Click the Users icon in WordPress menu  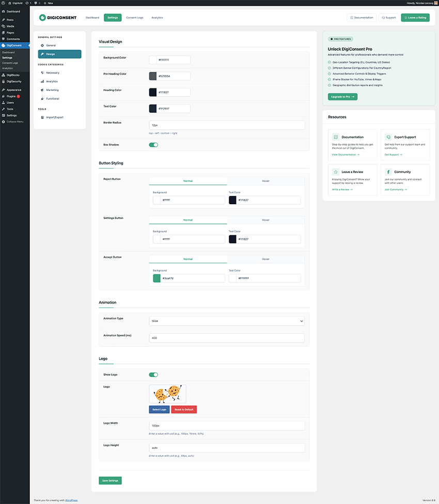click(3, 102)
